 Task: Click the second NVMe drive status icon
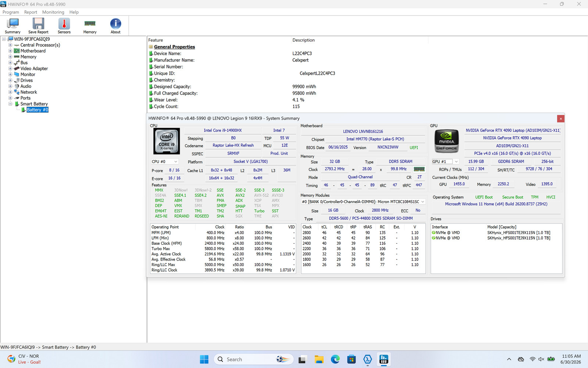tap(433, 238)
